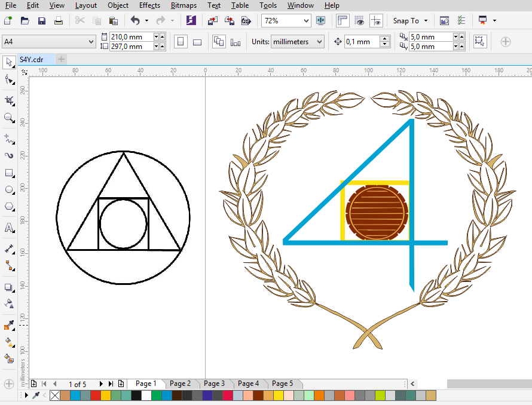Open the A4 page size dropdown
Image resolution: width=532 pixels, height=405 pixels.
pos(91,42)
